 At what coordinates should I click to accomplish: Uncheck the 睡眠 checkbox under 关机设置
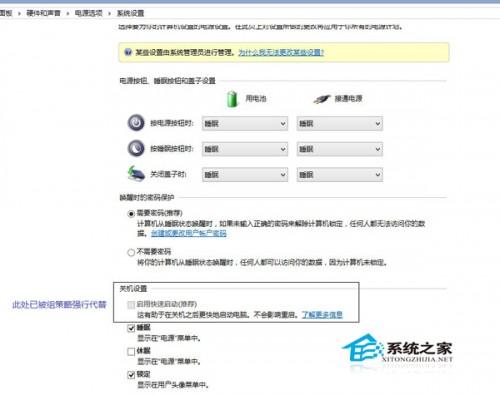(131, 328)
